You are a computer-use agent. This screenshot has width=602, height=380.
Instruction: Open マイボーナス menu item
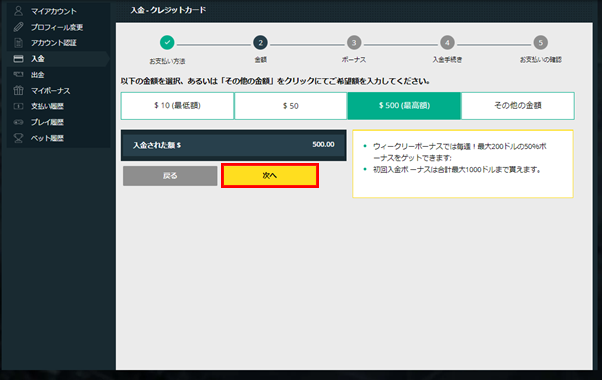[51, 91]
